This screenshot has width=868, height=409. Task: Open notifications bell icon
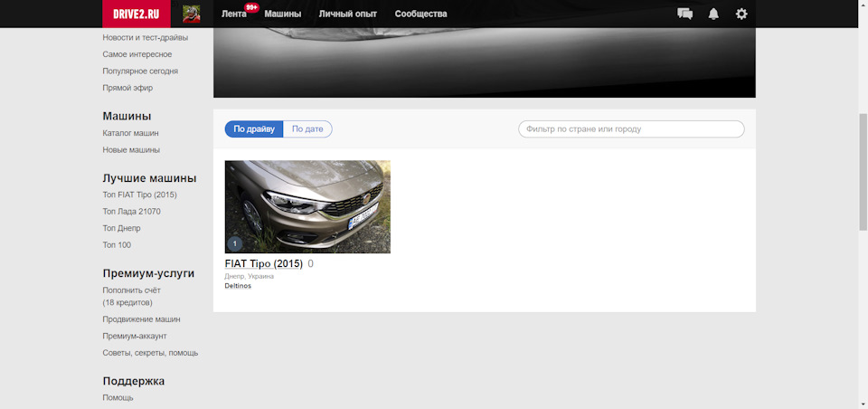[x=713, y=14]
